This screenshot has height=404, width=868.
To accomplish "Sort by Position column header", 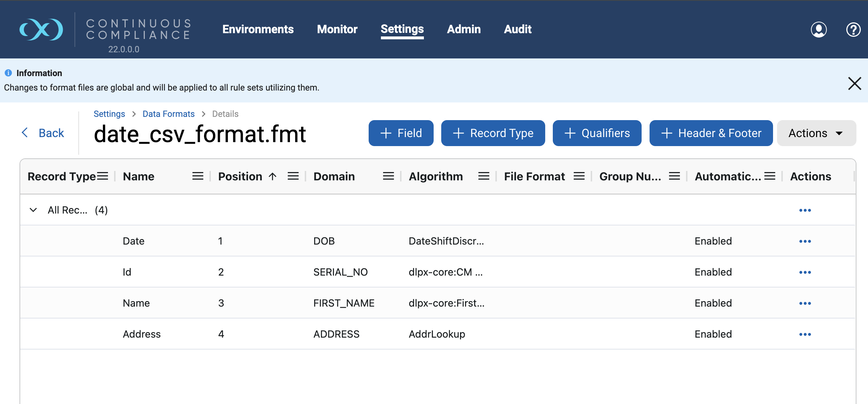I will pos(240,176).
